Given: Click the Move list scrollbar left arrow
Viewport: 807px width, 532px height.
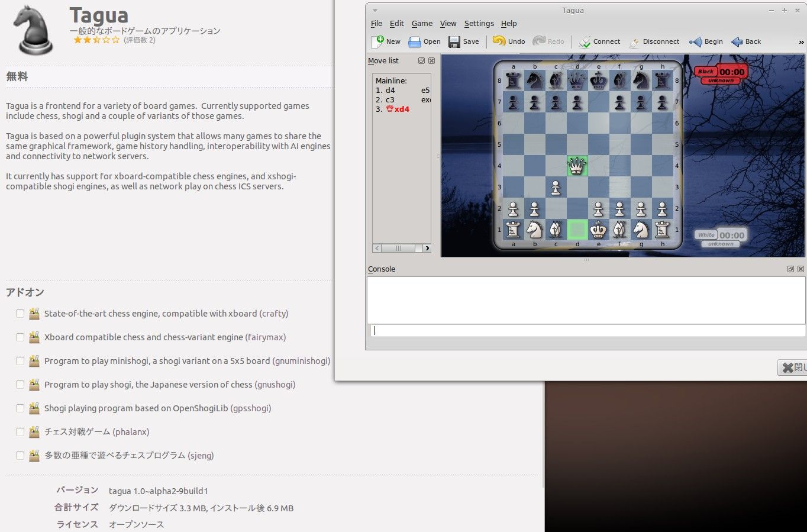Looking at the screenshot, I should pyautogui.click(x=377, y=249).
